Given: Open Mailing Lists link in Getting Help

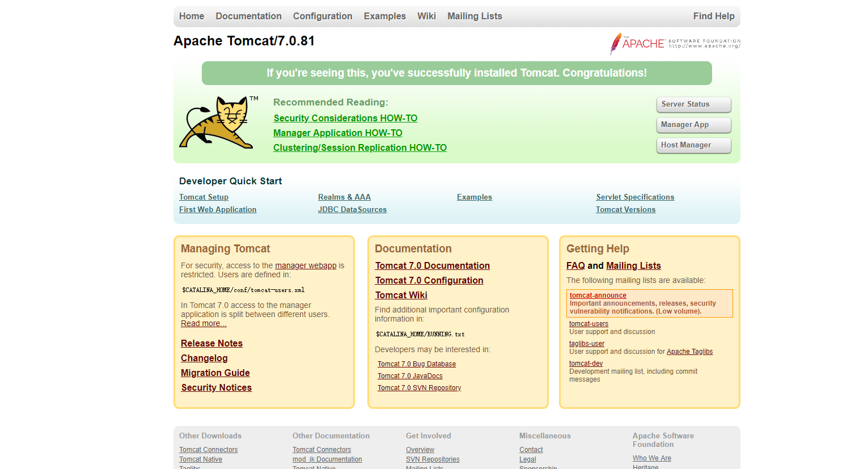Looking at the screenshot, I should [x=633, y=265].
